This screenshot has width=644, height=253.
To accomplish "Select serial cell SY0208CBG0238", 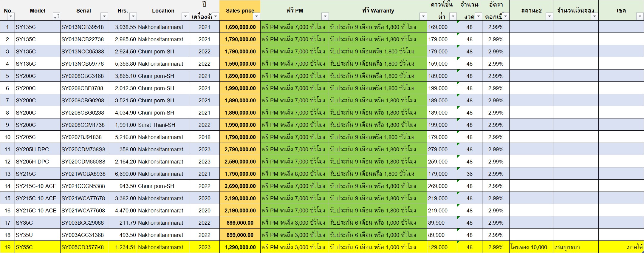I will (x=84, y=112).
